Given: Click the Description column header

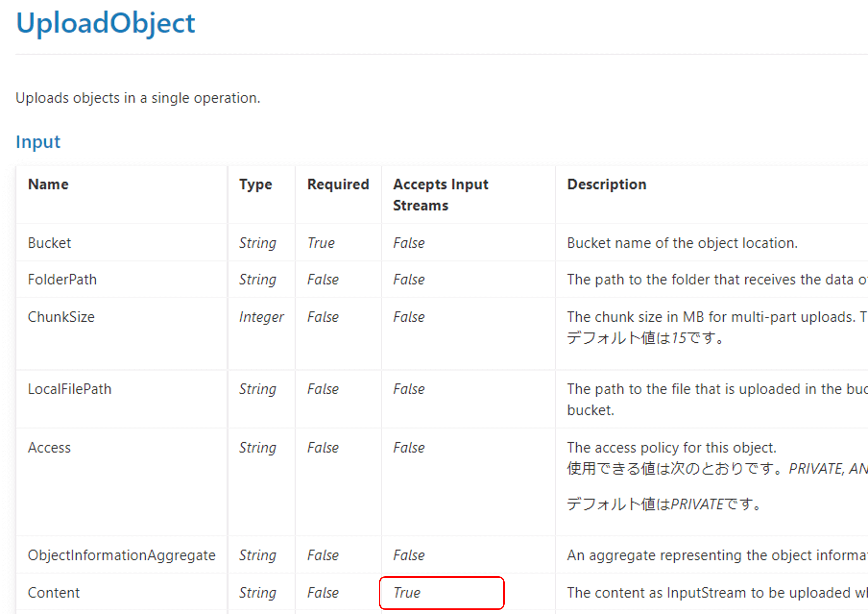Looking at the screenshot, I should (x=606, y=184).
